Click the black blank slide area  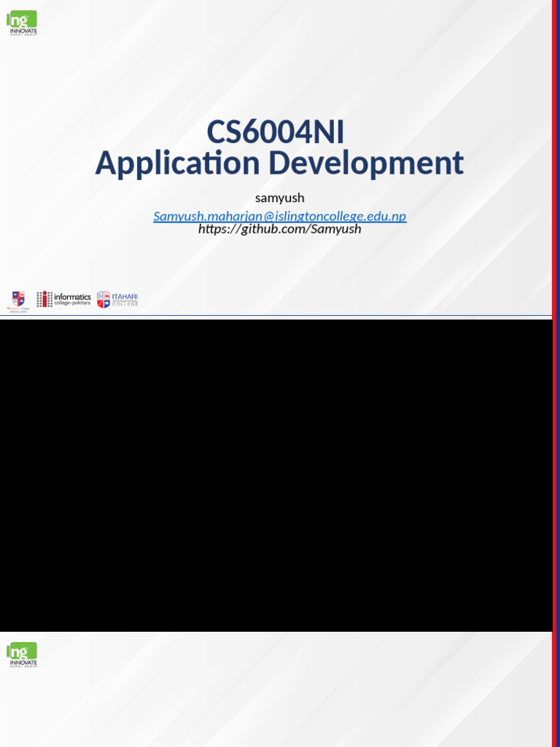click(x=276, y=474)
